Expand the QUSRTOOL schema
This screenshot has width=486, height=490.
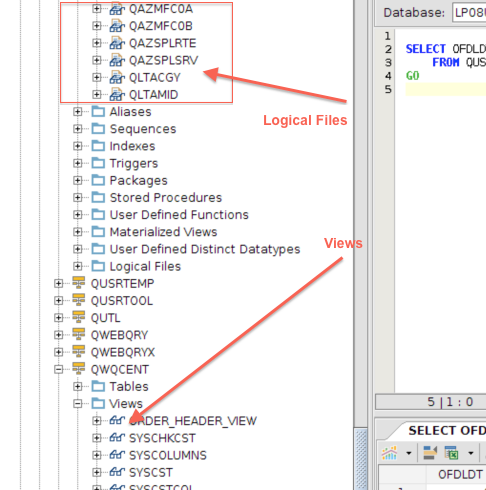58,300
